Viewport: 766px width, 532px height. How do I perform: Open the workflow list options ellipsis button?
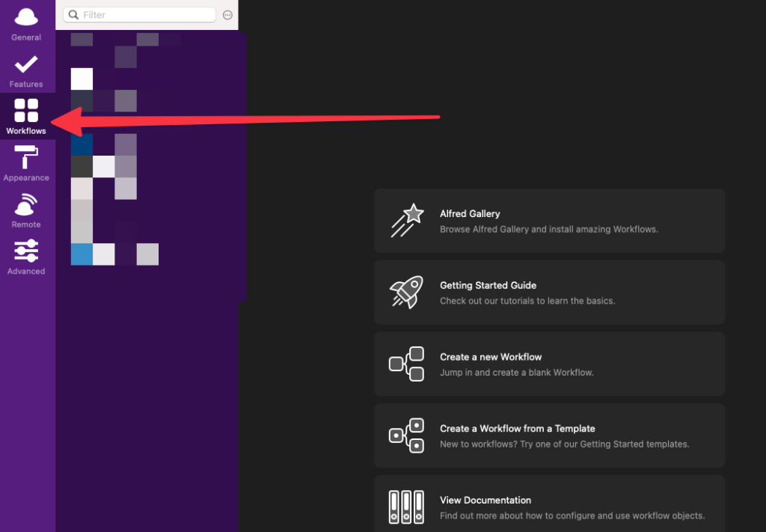[227, 15]
